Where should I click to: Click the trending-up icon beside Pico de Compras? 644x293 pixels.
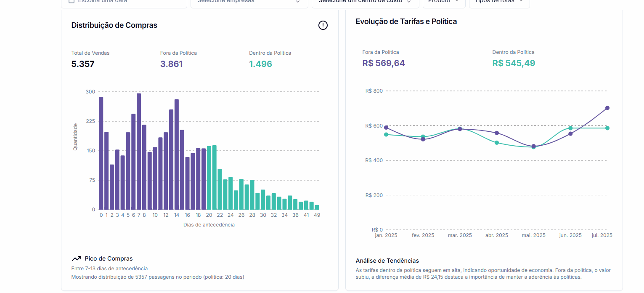click(76, 258)
